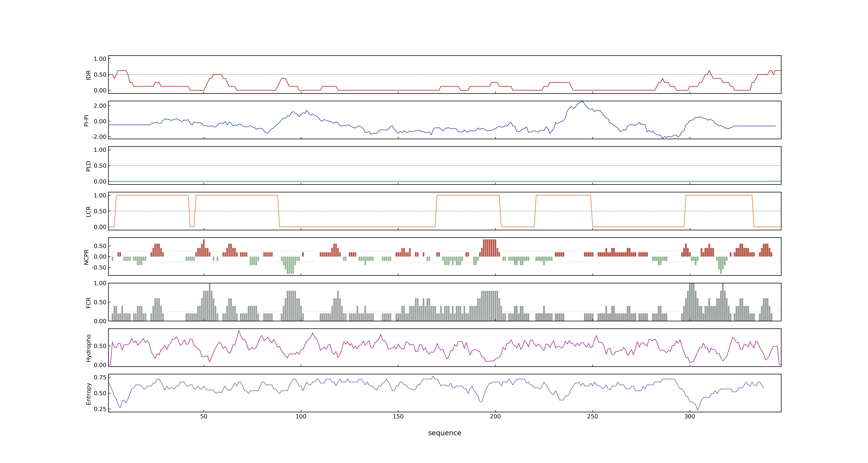Click the Hydropho peak near residue 68
Screen dimensions: 868x463
(x=239, y=331)
